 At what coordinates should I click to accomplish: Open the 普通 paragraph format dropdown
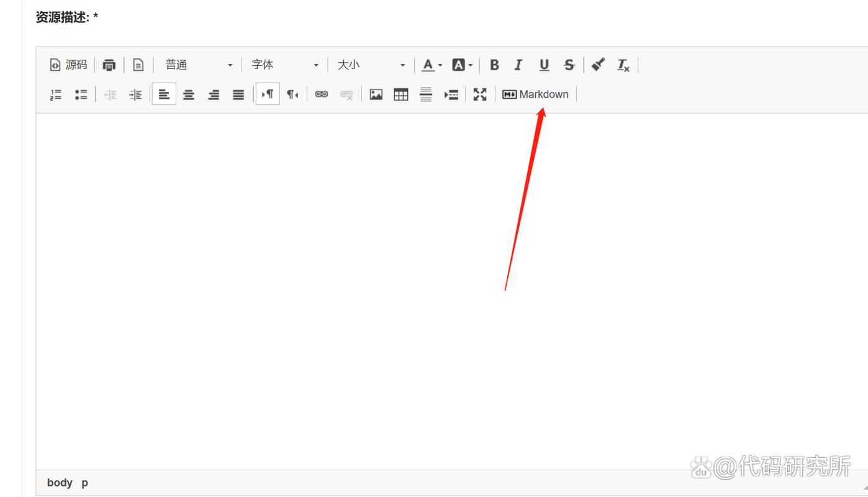pos(198,65)
